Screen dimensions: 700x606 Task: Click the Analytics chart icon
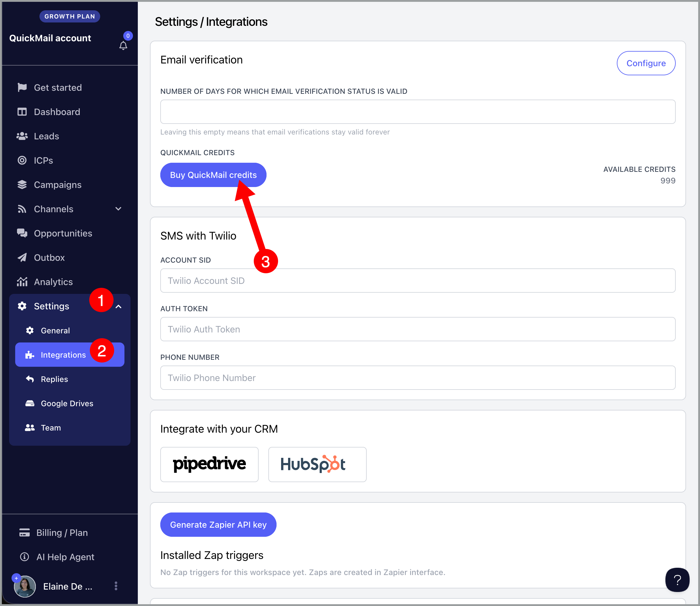click(x=22, y=282)
